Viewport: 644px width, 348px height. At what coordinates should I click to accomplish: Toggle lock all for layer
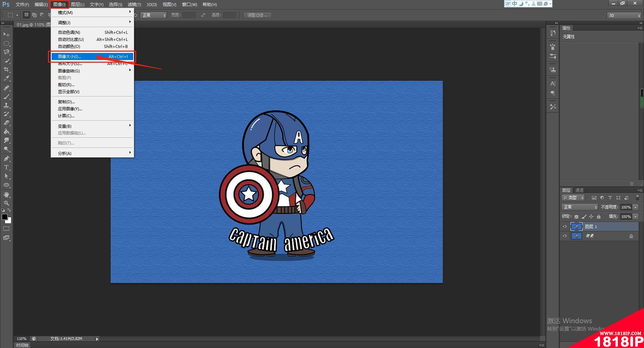point(599,217)
